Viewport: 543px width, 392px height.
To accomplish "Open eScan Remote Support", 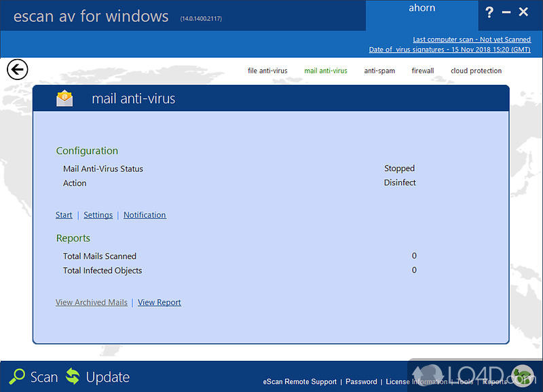I will coord(299,382).
